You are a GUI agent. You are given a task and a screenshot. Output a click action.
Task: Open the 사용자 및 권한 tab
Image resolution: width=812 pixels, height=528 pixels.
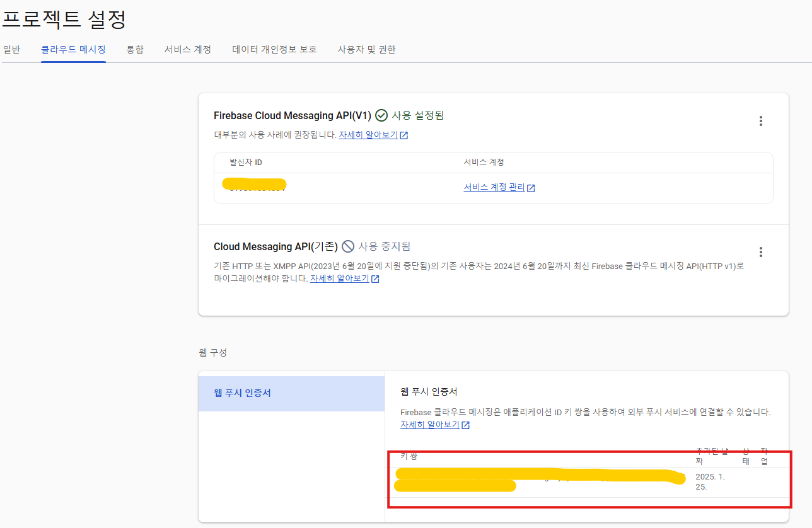(x=366, y=49)
